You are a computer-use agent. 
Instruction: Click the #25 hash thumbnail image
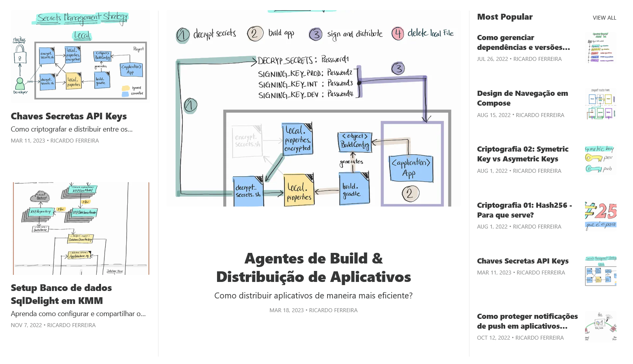(600, 216)
